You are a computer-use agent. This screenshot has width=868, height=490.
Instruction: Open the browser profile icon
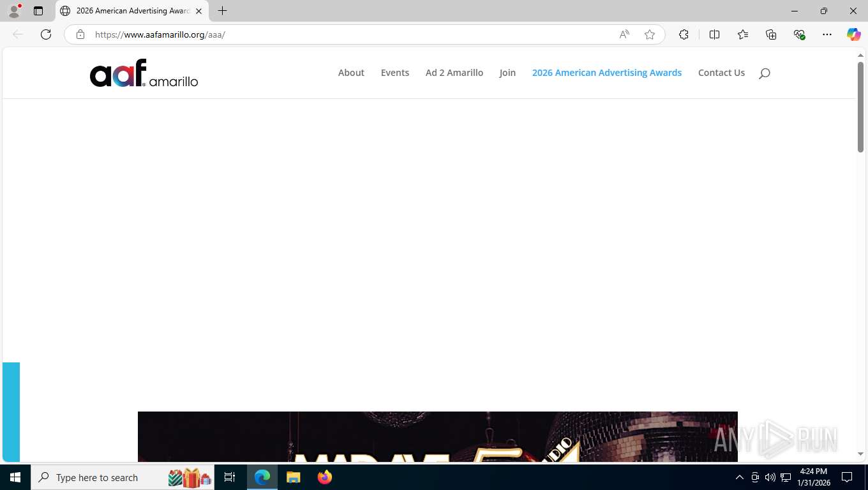pyautogui.click(x=14, y=11)
